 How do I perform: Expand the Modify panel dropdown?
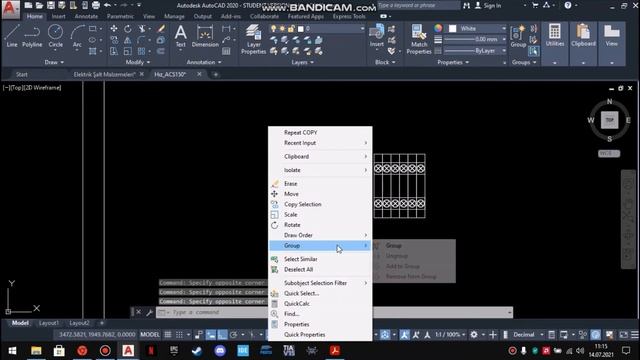pyautogui.click(x=138, y=62)
